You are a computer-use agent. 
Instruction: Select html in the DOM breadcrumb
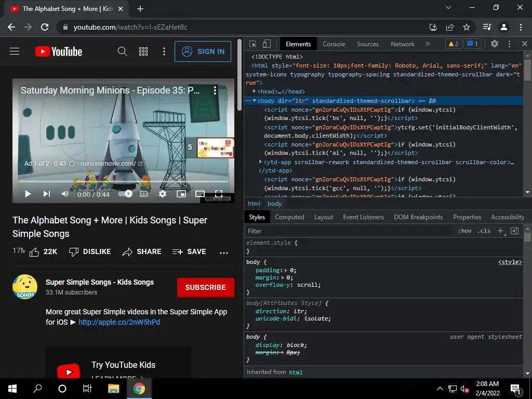(254, 204)
